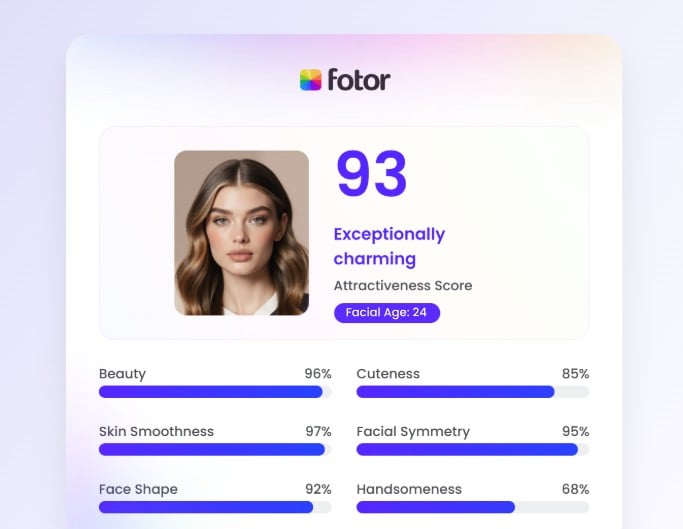The height and width of the screenshot is (529, 683).
Task: Click the Cuteness progress bar
Action: click(472, 392)
